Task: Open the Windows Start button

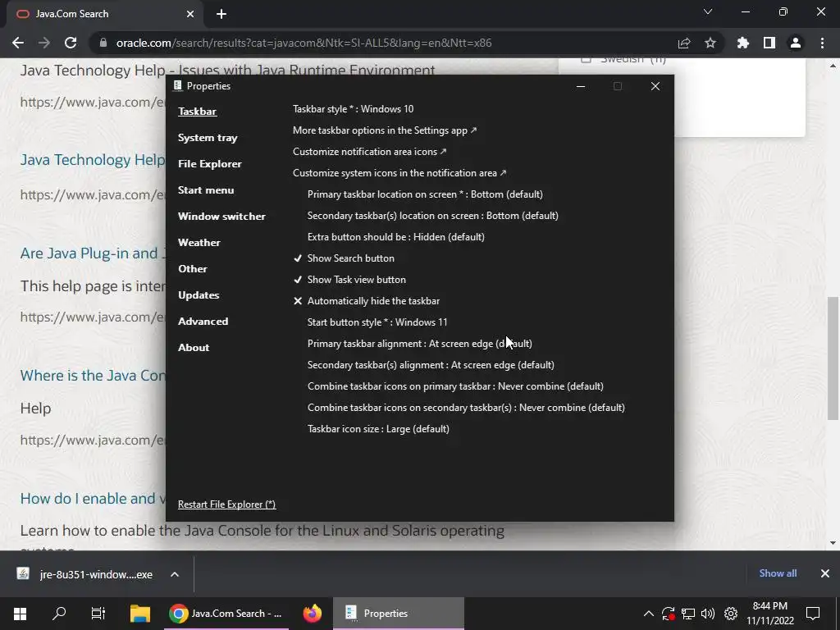Action: [20, 614]
